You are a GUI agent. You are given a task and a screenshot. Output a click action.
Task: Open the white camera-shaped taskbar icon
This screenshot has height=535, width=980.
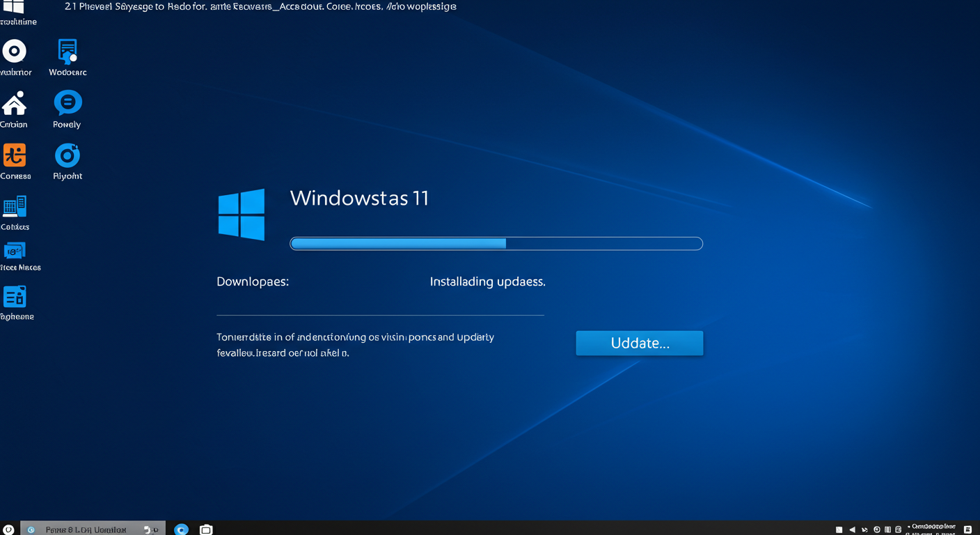[206, 529]
